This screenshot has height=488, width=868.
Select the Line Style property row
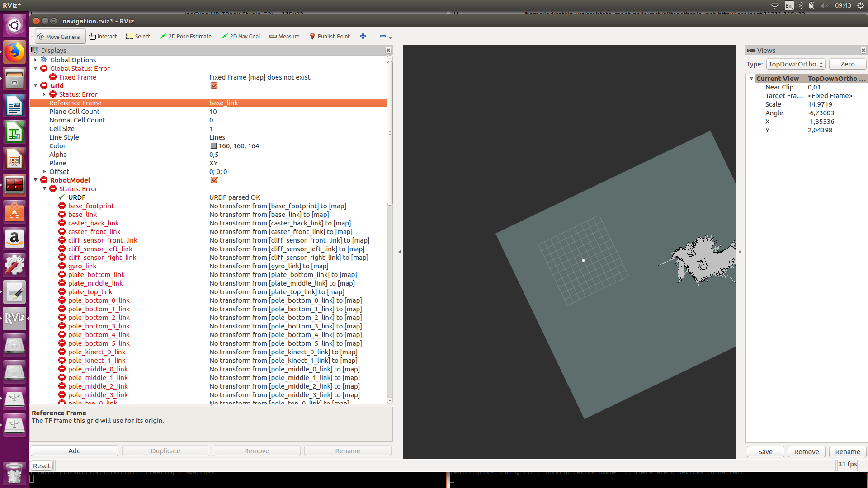[x=208, y=137]
